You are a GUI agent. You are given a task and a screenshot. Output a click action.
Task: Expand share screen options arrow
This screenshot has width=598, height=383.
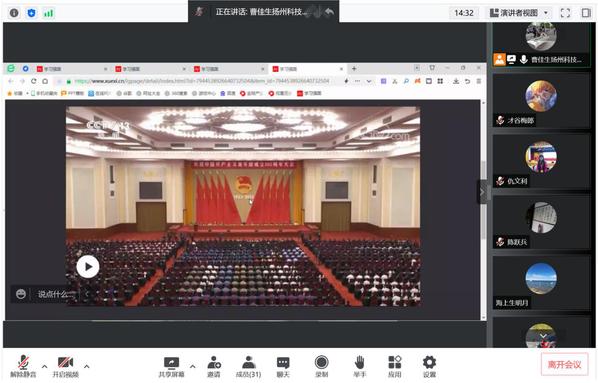point(193,367)
